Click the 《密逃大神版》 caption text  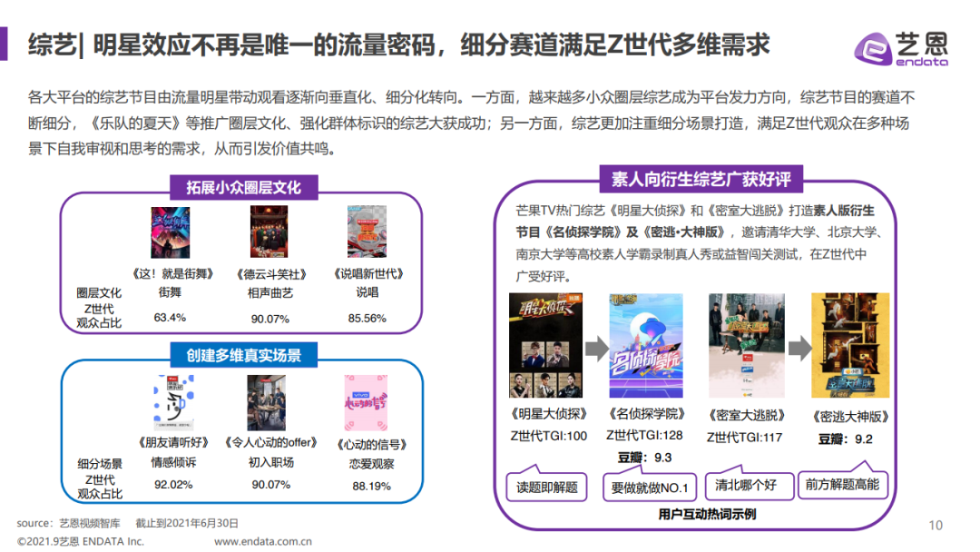[850, 417]
